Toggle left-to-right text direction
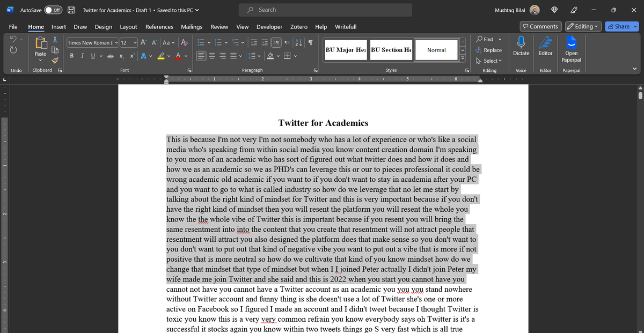The height and width of the screenshot is (333, 644). pos(277,42)
